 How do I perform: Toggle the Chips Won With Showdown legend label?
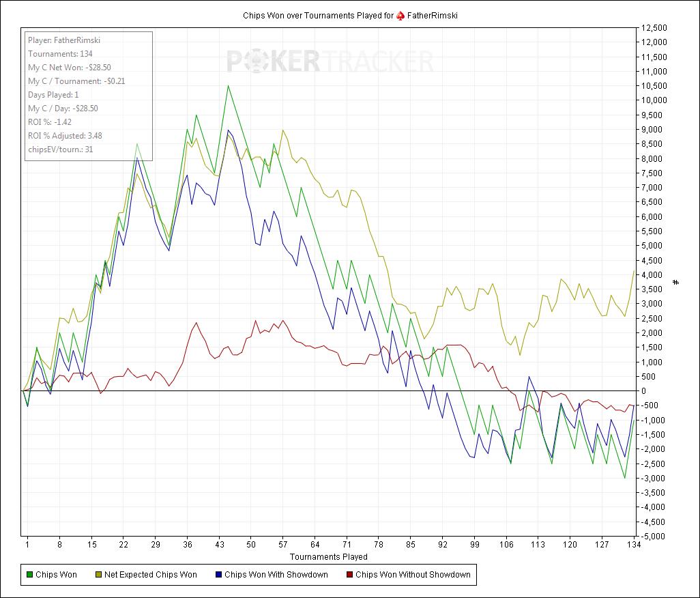click(x=276, y=575)
